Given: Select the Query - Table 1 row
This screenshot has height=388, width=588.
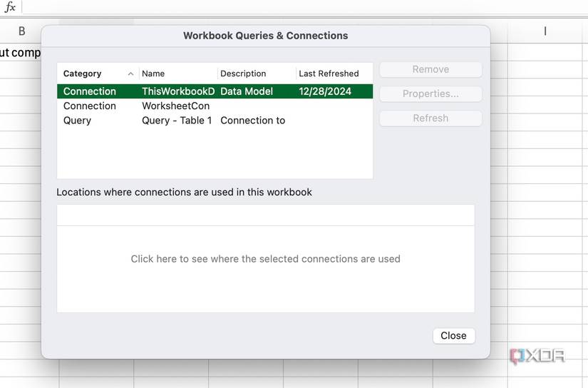Looking at the screenshot, I should pos(177,121).
